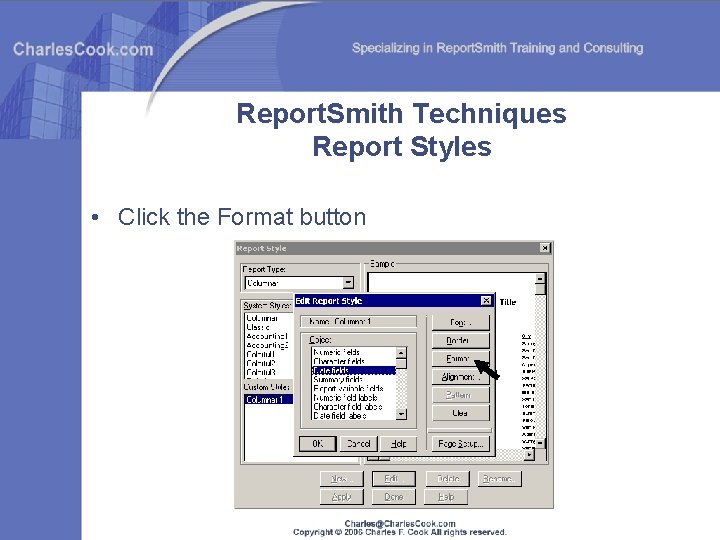Click the Border button
The image size is (720, 540).
pyautogui.click(x=461, y=340)
